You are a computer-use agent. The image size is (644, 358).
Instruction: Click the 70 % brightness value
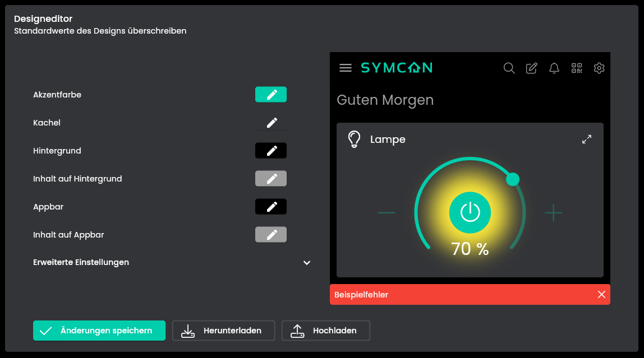click(470, 249)
